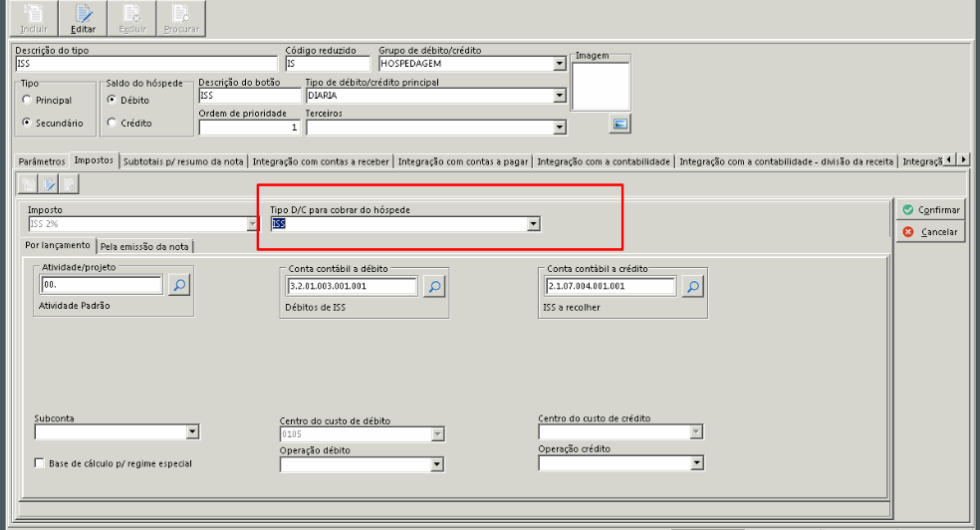The image size is (980, 530).
Task: Select Crédito for Saldo do hóspede
Action: 112,123
